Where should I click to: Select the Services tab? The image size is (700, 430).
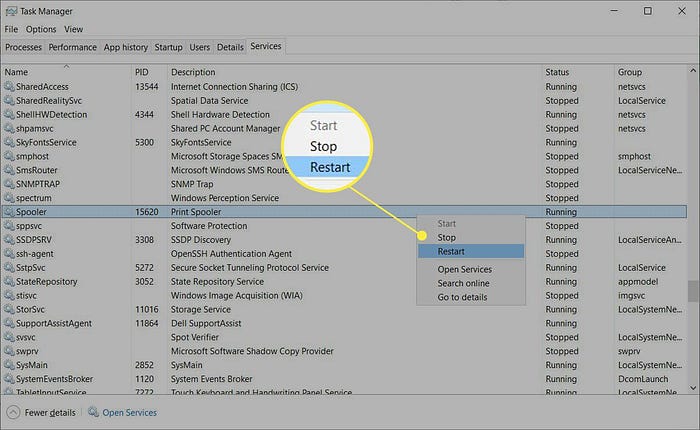tap(266, 46)
